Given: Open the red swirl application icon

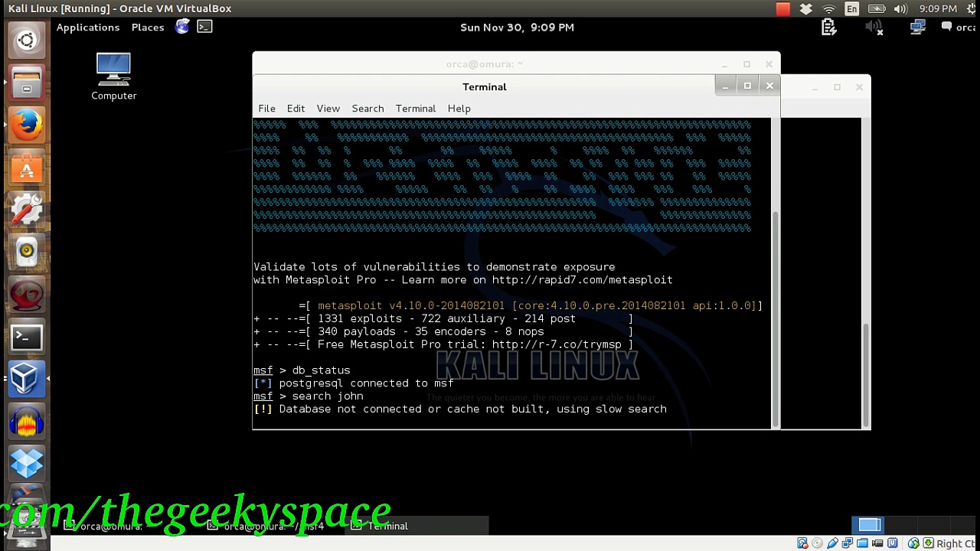Looking at the screenshot, I should point(26,294).
